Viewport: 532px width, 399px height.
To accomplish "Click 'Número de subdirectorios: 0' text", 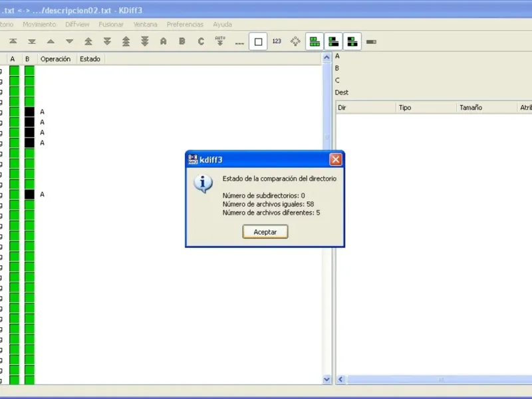I will tap(263, 196).
